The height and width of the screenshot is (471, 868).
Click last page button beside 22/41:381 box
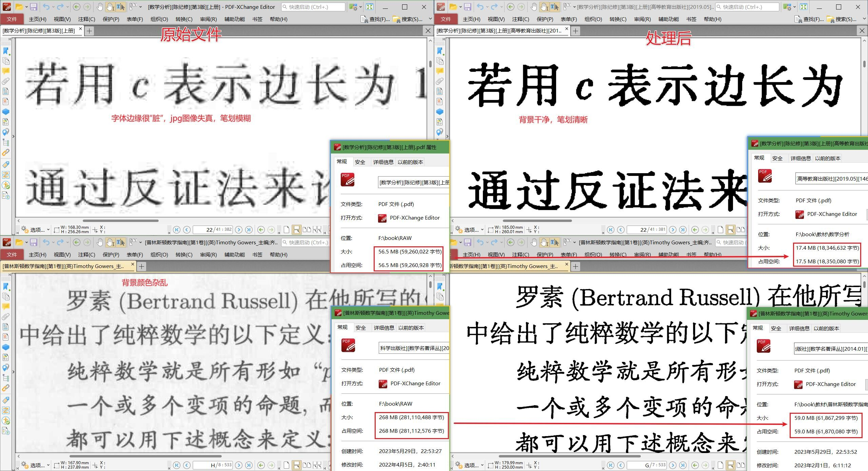click(x=683, y=230)
